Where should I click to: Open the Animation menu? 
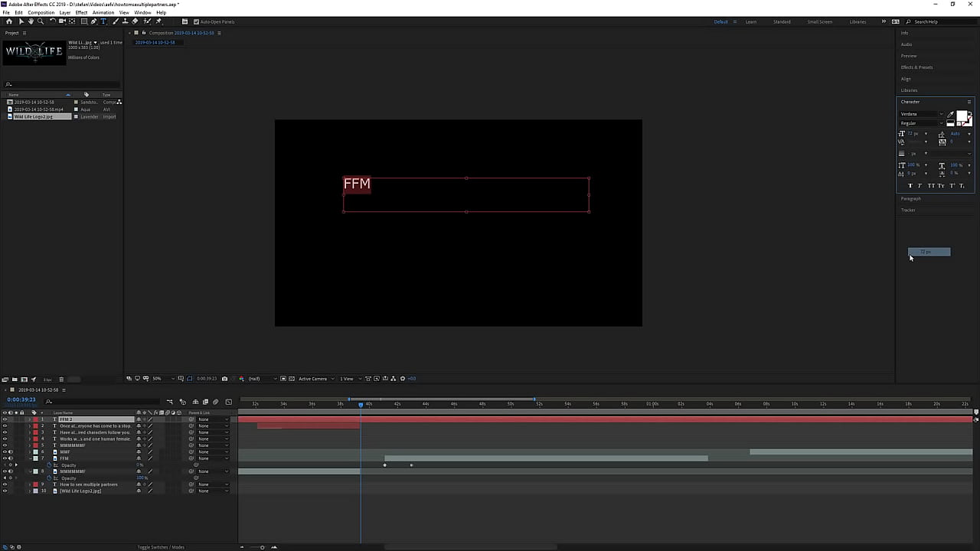tap(103, 13)
